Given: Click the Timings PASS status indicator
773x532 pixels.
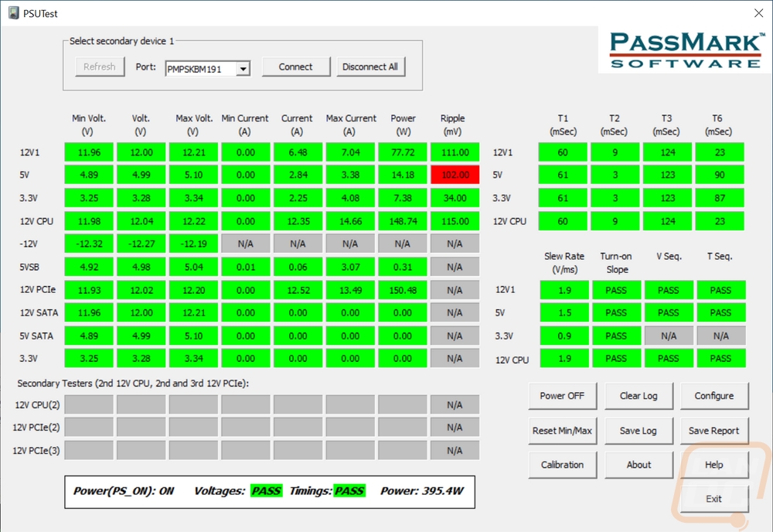Looking at the screenshot, I should click(x=349, y=491).
